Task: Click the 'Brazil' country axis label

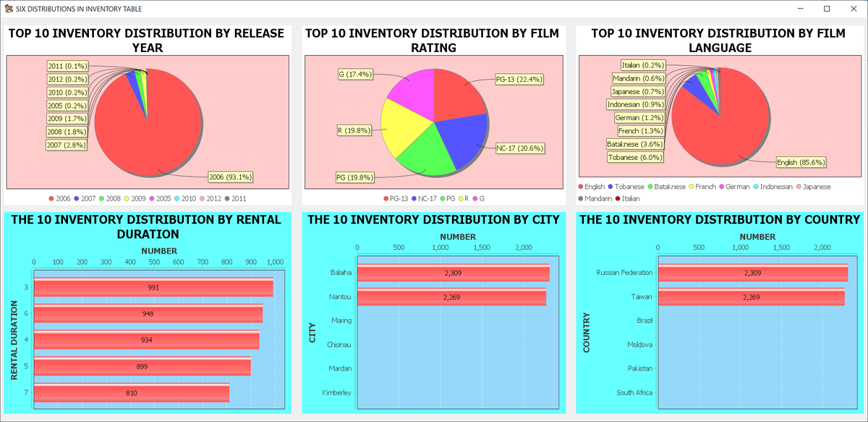Action: (644, 321)
